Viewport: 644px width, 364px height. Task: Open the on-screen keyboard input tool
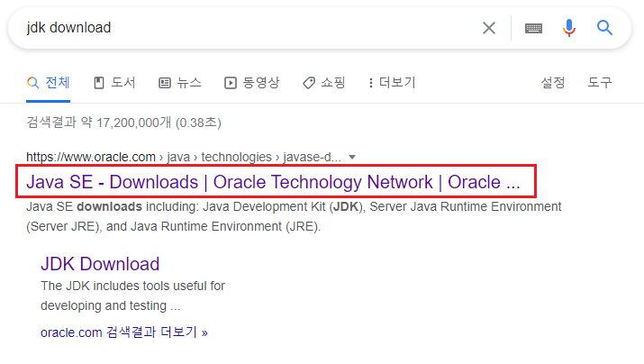coord(533,28)
